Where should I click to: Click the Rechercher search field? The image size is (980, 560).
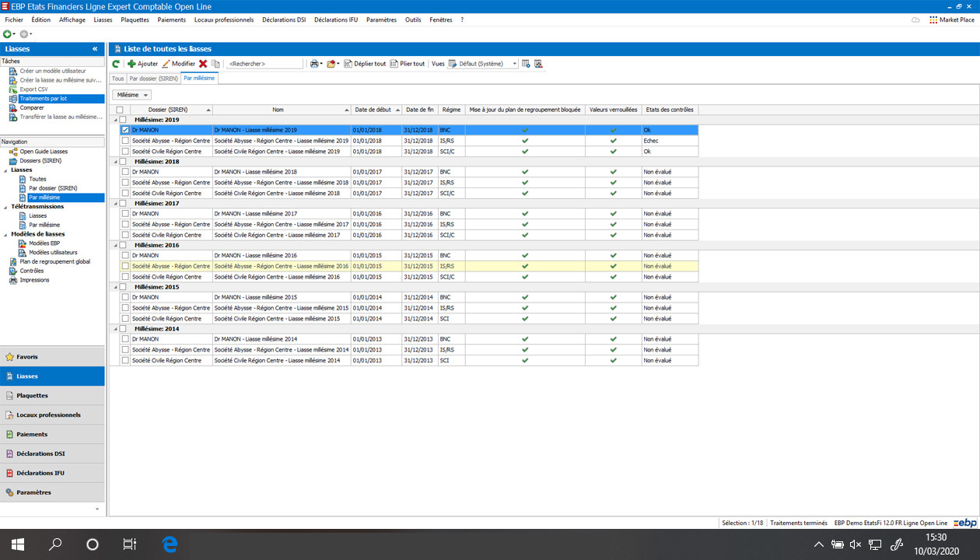click(264, 64)
